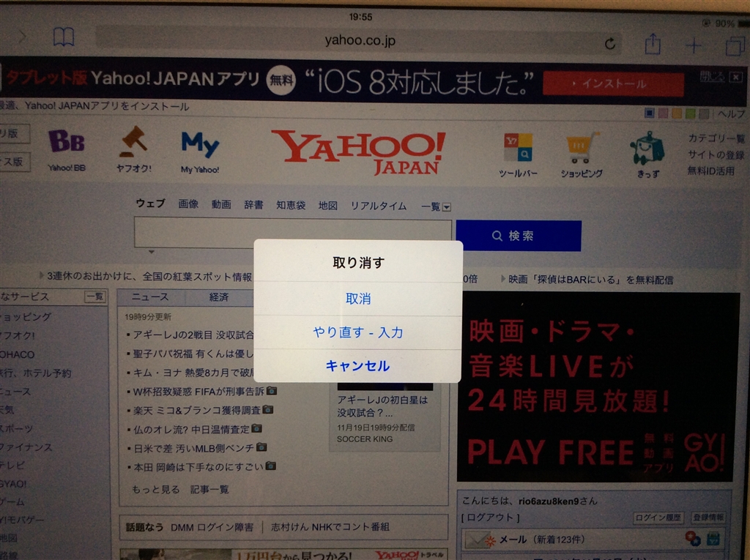Image resolution: width=750 pixels, height=560 pixels.
Task: Click the 記事一覧 link
Action: tap(209, 489)
